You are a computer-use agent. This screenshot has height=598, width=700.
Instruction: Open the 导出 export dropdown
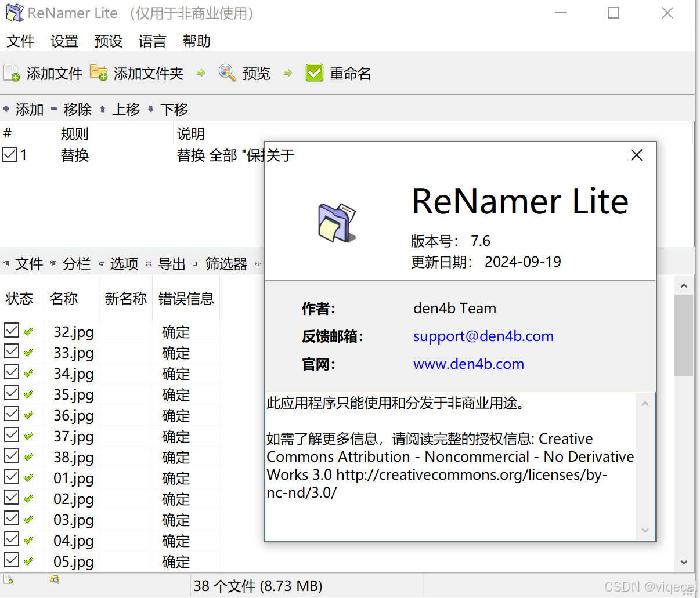[x=166, y=264]
